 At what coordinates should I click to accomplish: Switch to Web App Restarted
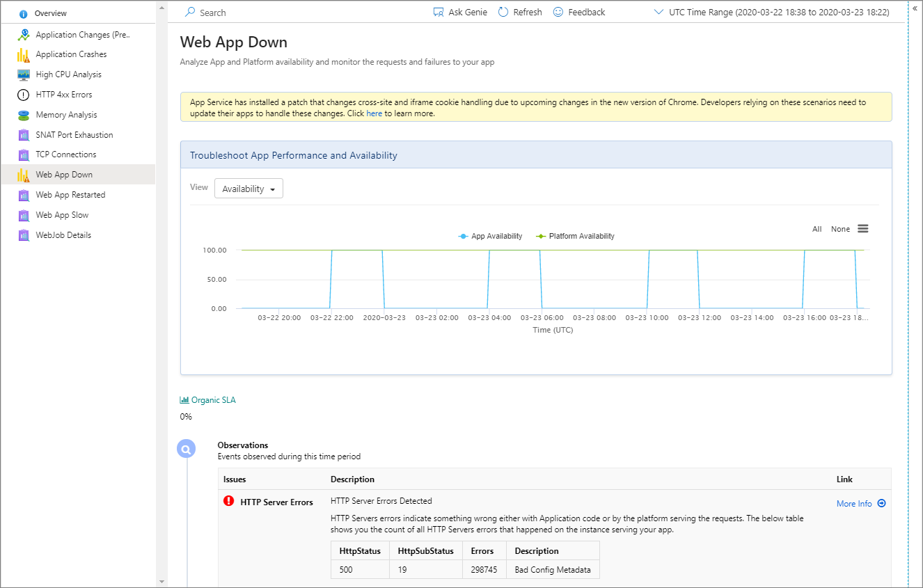click(x=72, y=194)
